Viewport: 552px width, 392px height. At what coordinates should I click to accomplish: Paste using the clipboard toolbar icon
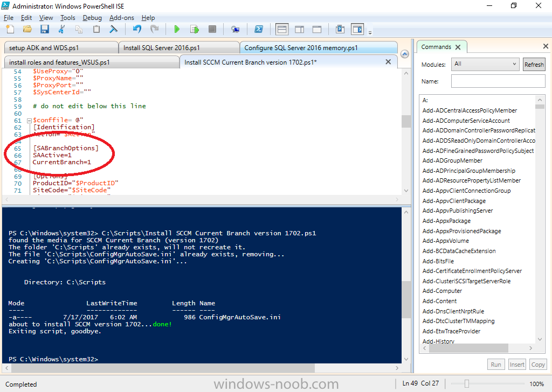(96, 30)
